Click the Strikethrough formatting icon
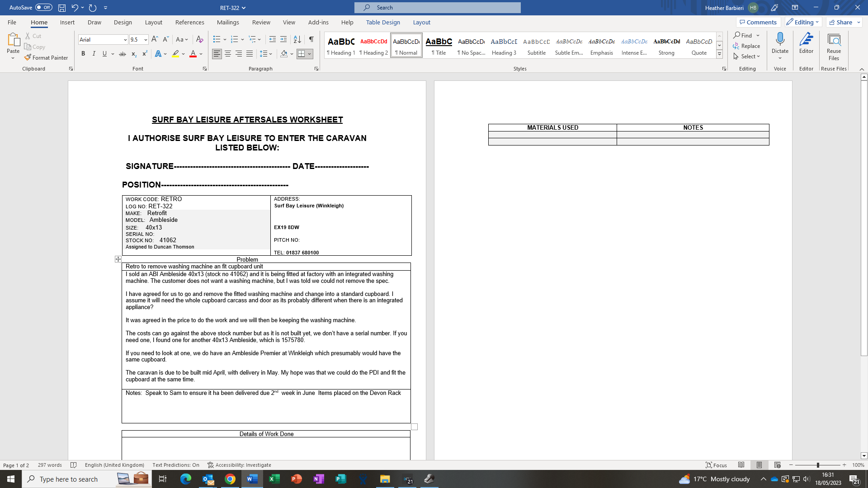 coord(122,54)
